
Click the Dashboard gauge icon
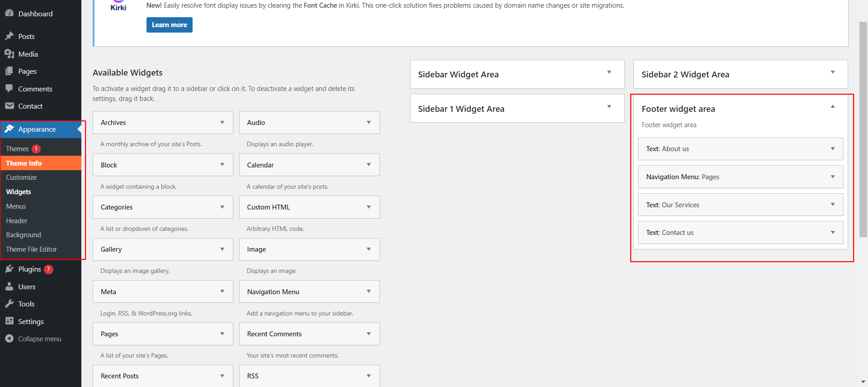[x=9, y=13]
